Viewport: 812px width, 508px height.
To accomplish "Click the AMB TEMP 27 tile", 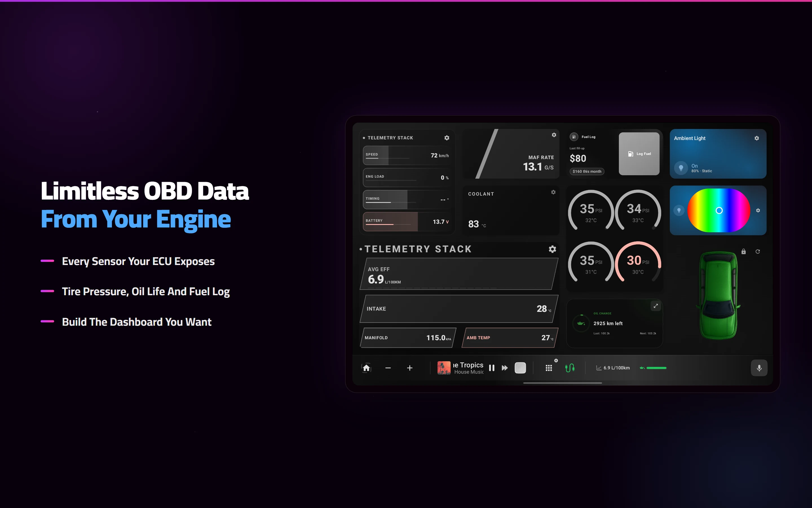I will [x=510, y=338].
